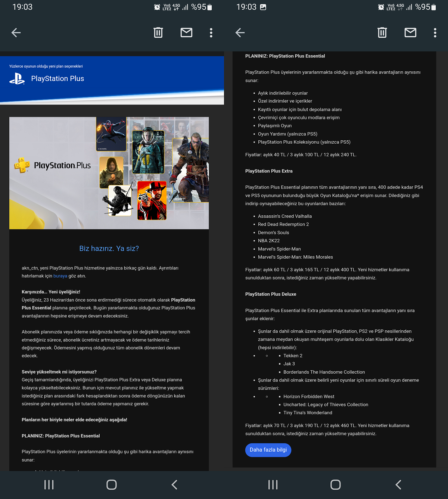The width and height of the screenshot is (448, 499).
Task: Tap 'Yüzlerce oyunun olduğu yeni plan seçenekleri' text
Action: pyautogui.click(x=46, y=66)
